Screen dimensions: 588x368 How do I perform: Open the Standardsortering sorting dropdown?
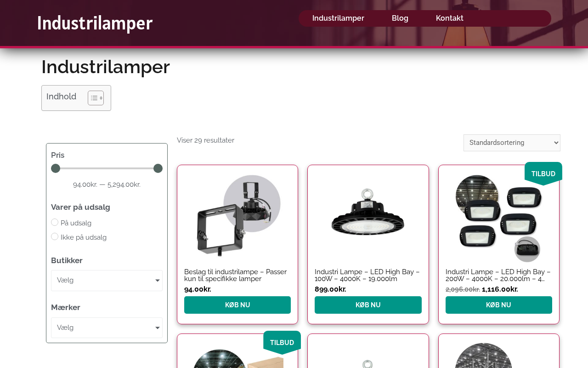512,143
